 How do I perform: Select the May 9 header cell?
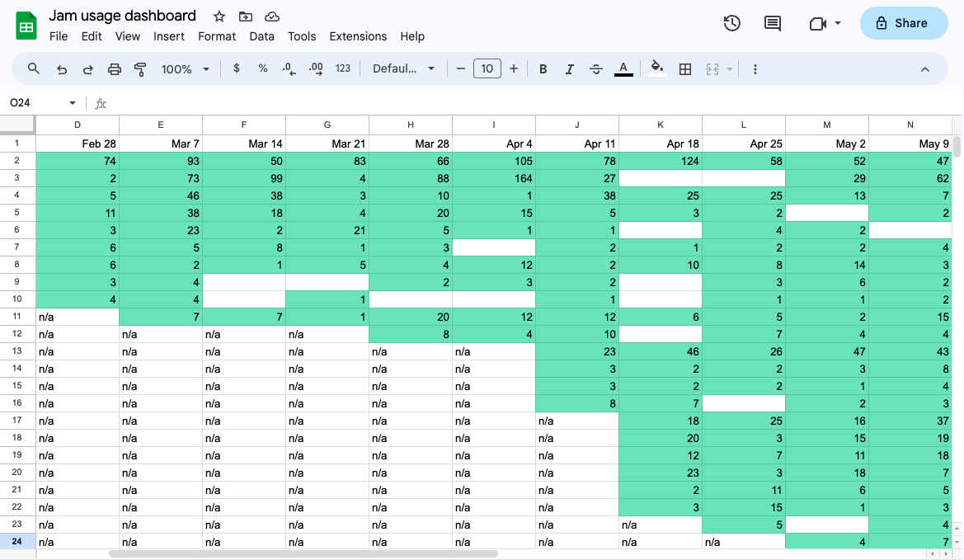pos(910,144)
